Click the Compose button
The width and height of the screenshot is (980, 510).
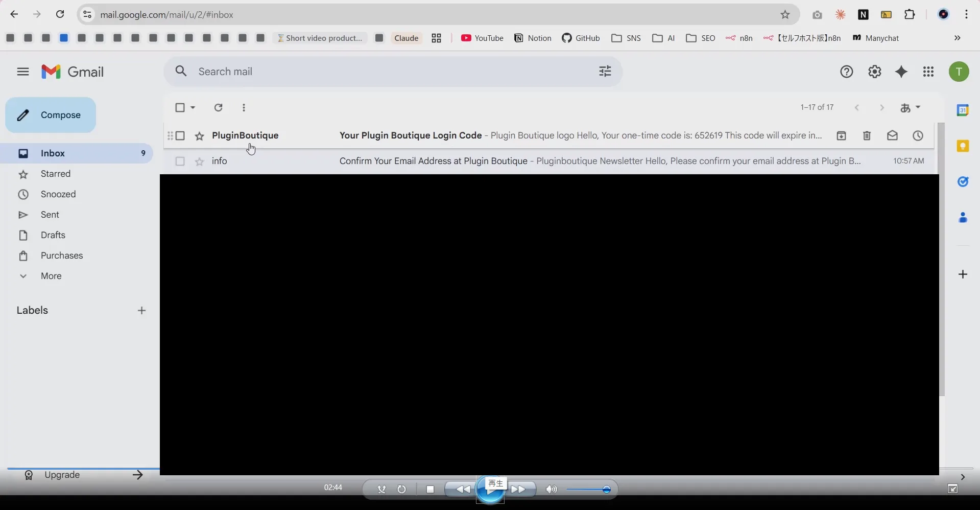51,115
